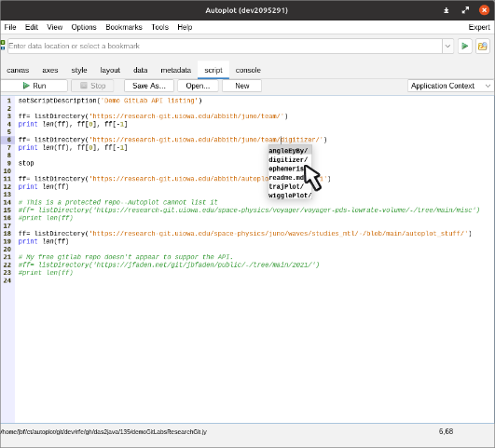Click the green play go icon

[464, 46]
